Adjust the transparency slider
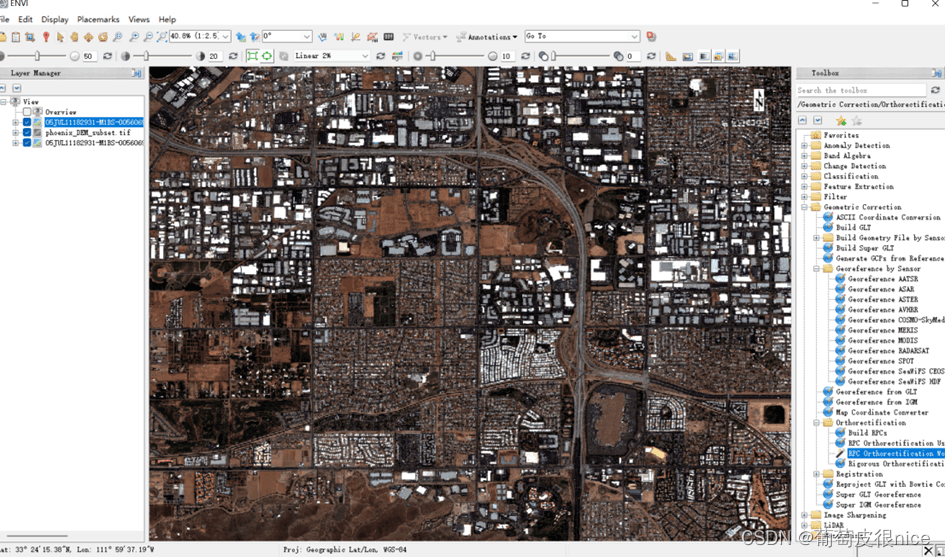 pyautogui.click(x=553, y=56)
